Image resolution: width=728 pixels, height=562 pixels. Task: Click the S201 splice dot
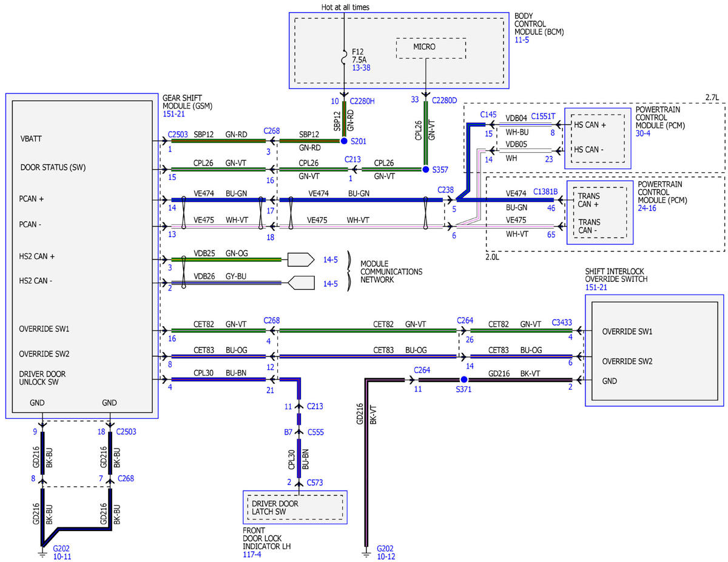pyautogui.click(x=344, y=141)
